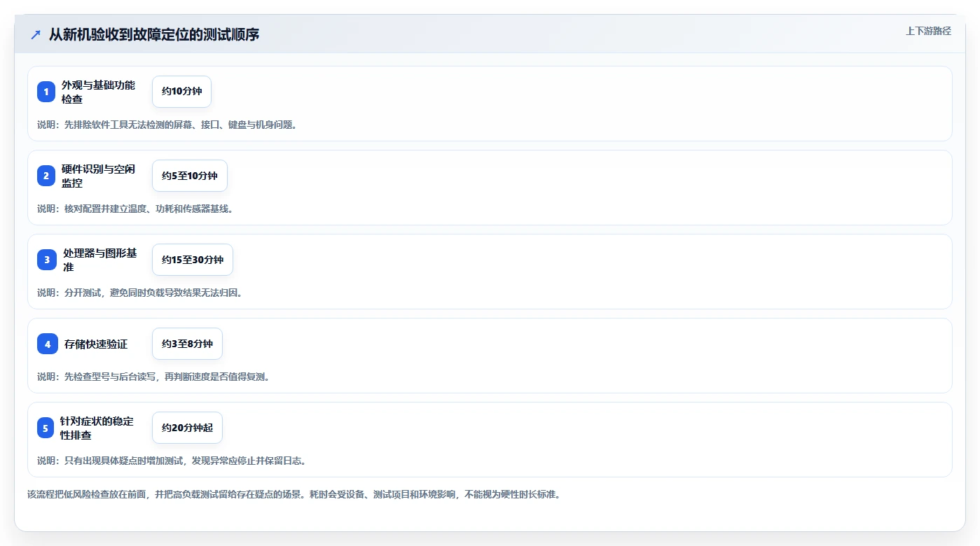Select the 约10分钟 duration chip
This screenshot has width=980, height=546.
tap(181, 92)
